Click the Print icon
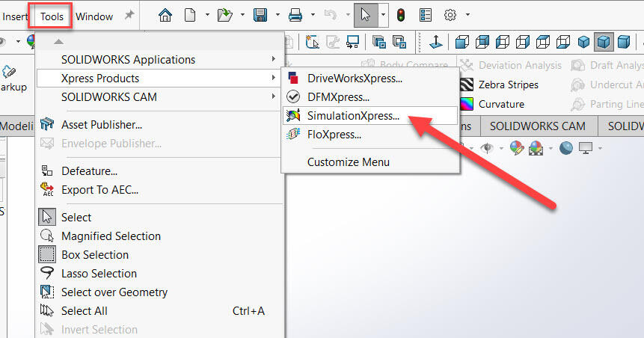 tap(295, 15)
